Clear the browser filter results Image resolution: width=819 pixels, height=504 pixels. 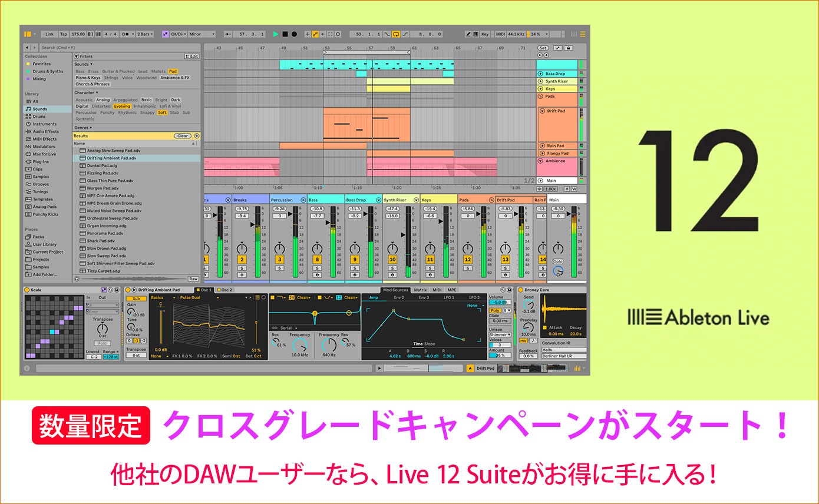click(x=182, y=135)
